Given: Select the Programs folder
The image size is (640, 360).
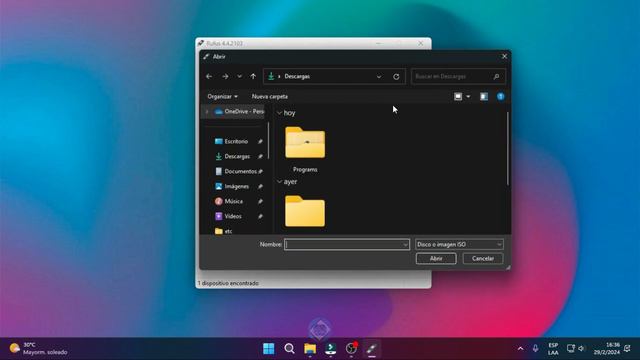Looking at the screenshot, I should (305, 149).
